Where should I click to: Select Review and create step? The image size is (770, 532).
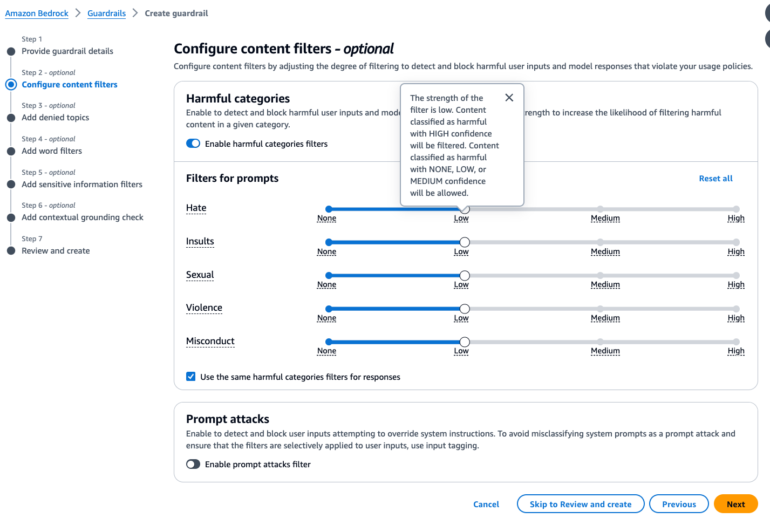pos(56,251)
